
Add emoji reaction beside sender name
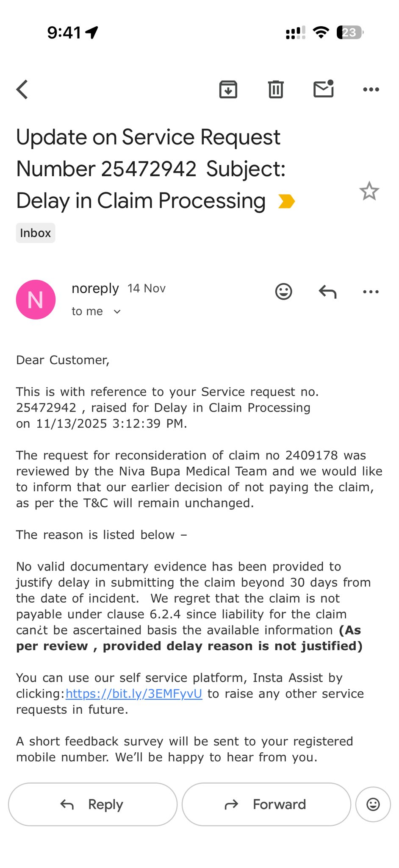(x=283, y=292)
